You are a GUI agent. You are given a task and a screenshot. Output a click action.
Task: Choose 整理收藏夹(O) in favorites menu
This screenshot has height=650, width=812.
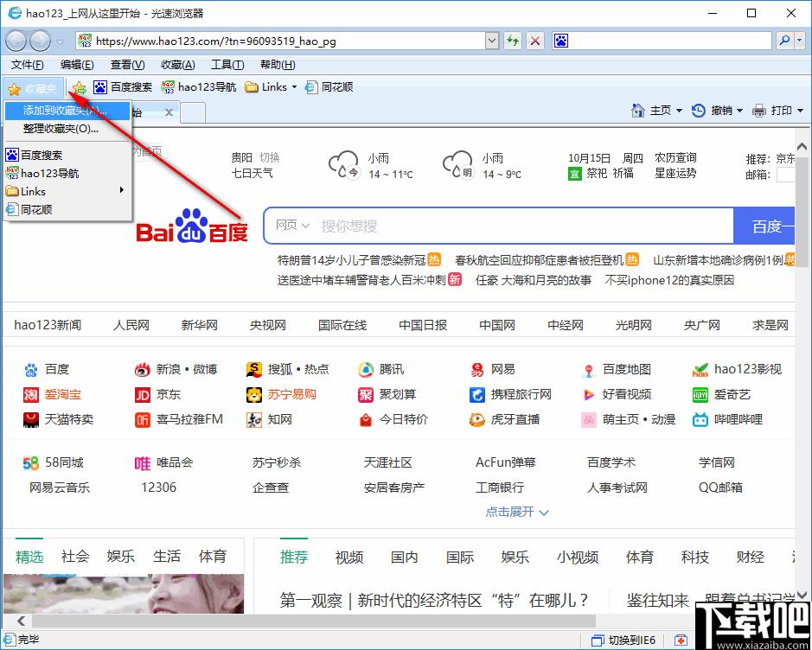(67, 129)
